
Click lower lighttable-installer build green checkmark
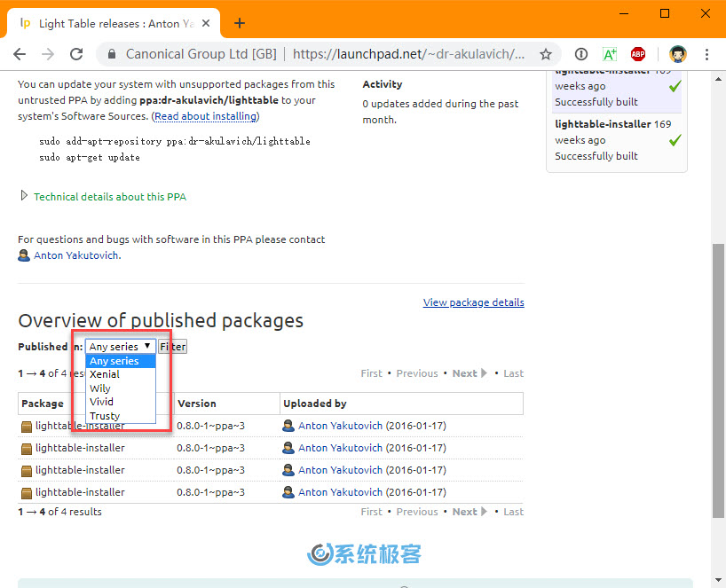click(x=675, y=140)
